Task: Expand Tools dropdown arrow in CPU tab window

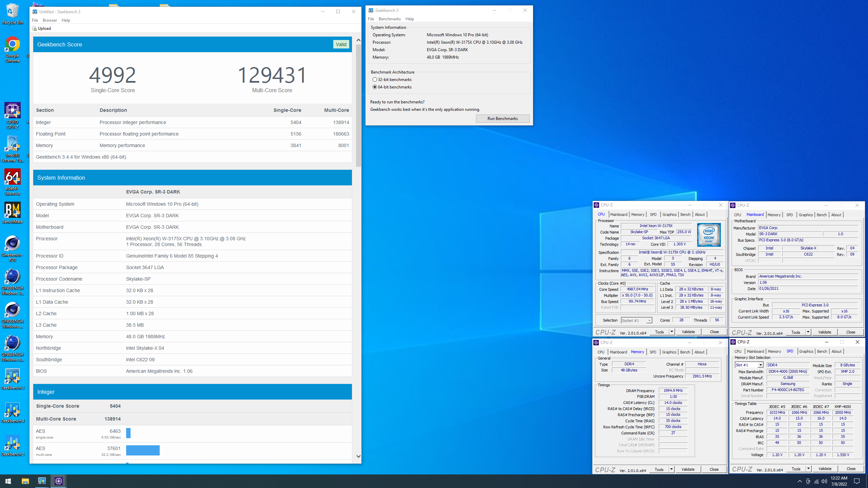Action: 672,332
